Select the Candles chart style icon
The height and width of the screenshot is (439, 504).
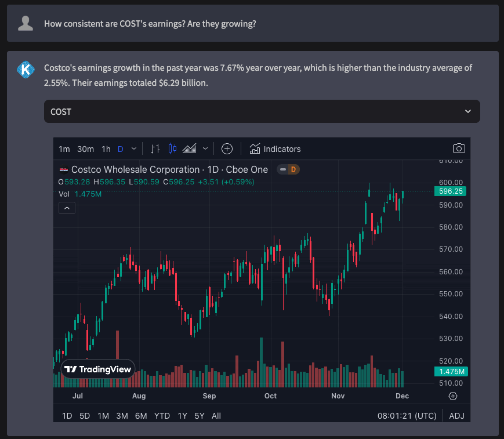click(172, 149)
